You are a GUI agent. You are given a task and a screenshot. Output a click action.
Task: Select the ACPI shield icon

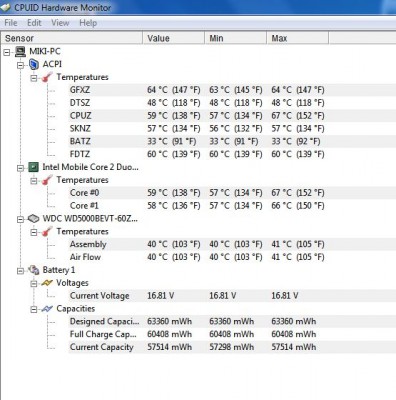click(34, 64)
